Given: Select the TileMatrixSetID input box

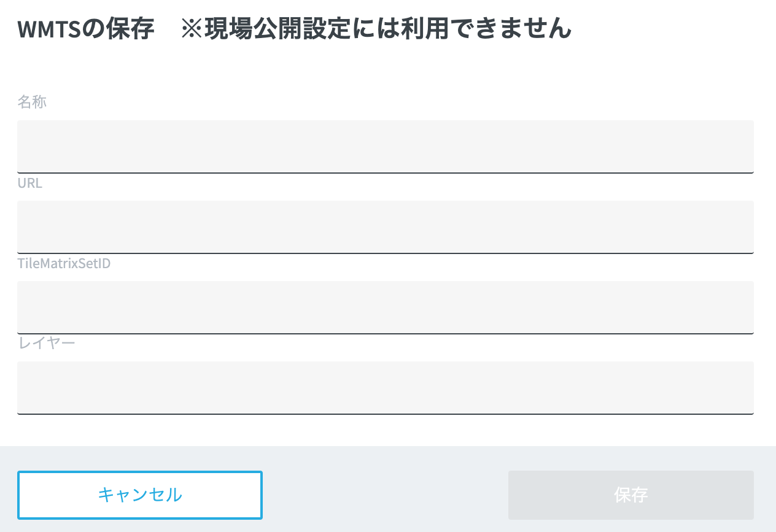Looking at the screenshot, I should point(385,307).
